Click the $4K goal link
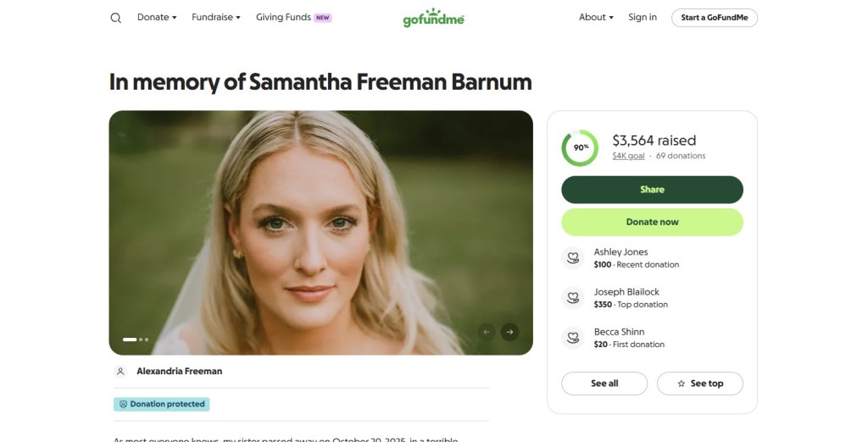Image resolution: width=868 pixels, height=442 pixels. tap(628, 156)
